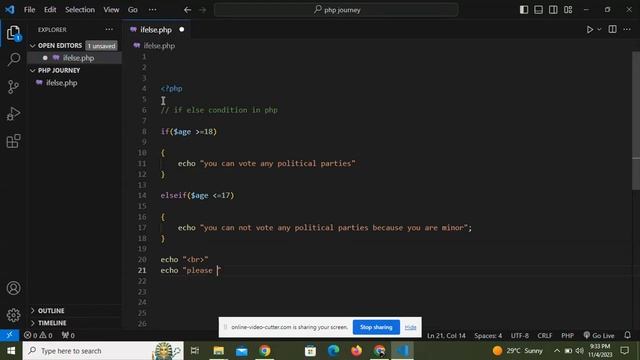Collapse the Open Editors section
This screenshot has width=640, height=360.
[33, 46]
